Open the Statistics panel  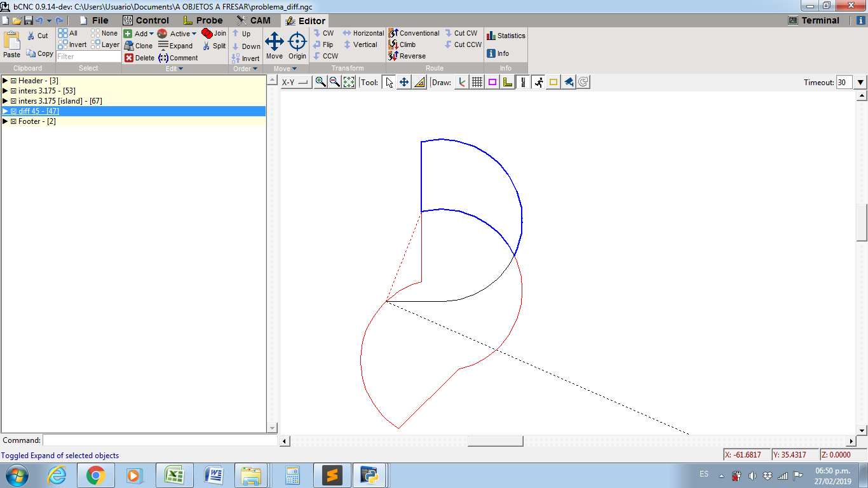pos(505,36)
